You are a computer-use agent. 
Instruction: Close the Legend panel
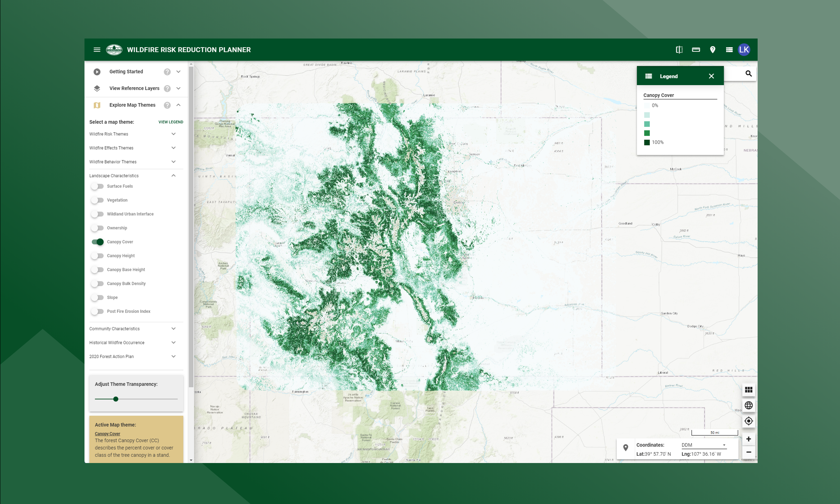coord(711,76)
